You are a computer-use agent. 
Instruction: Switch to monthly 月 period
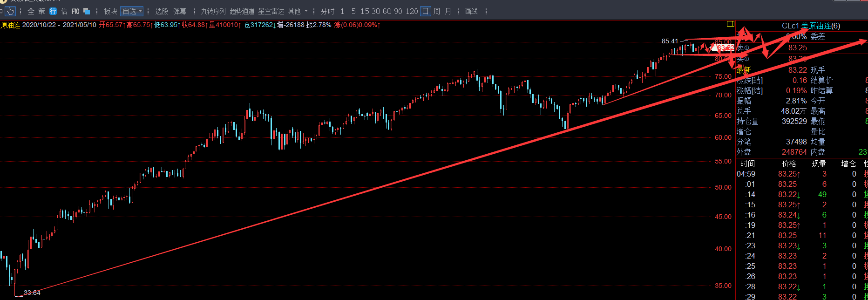click(x=448, y=11)
